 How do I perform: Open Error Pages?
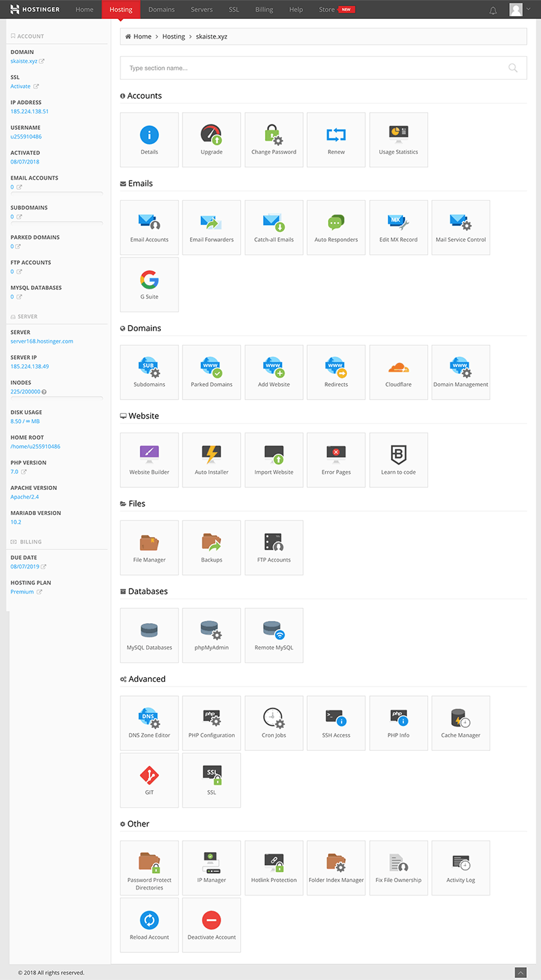pyautogui.click(x=336, y=460)
